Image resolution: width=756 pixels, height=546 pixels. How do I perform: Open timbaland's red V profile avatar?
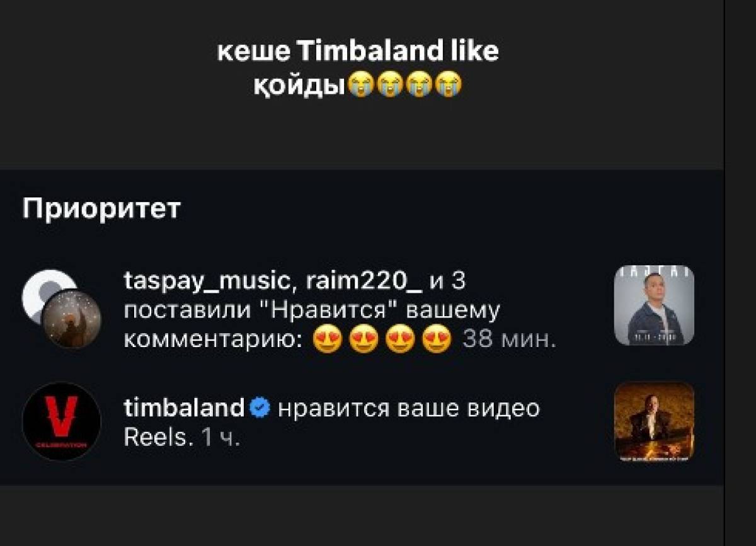pyautogui.click(x=61, y=421)
